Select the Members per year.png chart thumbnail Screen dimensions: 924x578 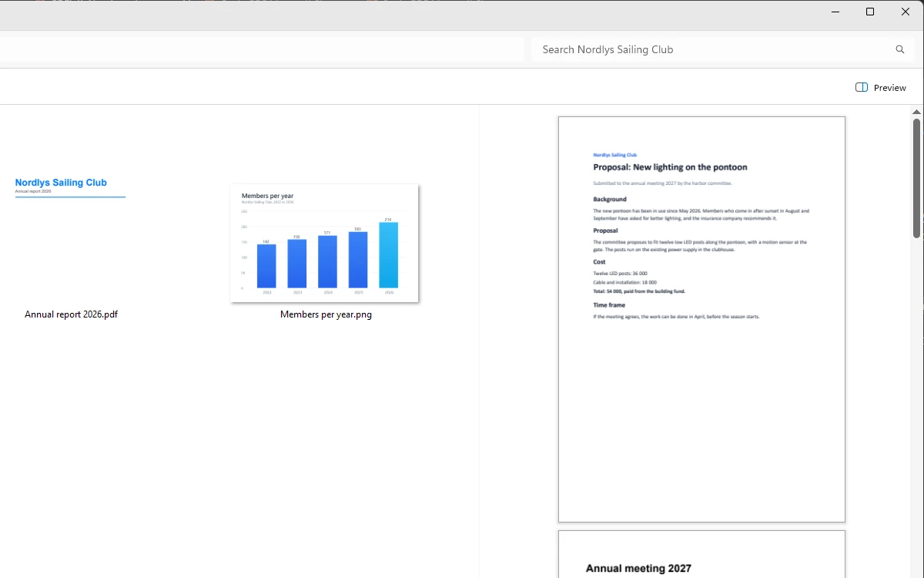324,243
